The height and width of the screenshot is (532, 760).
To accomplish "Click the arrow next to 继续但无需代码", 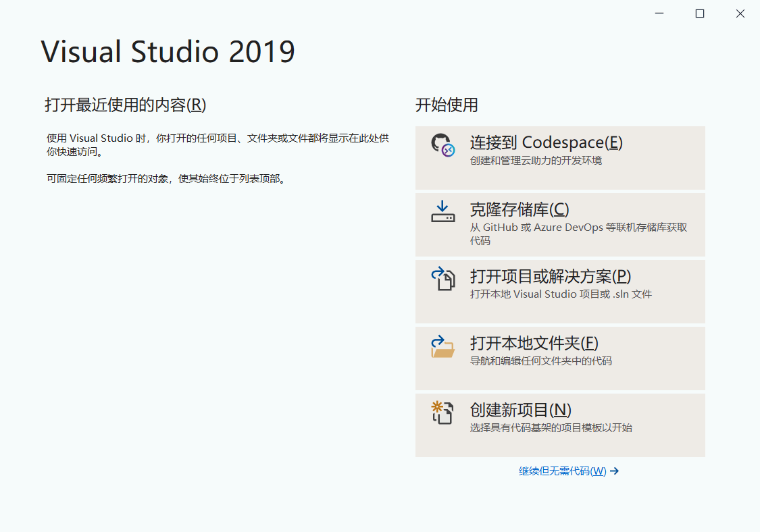I will 615,471.
